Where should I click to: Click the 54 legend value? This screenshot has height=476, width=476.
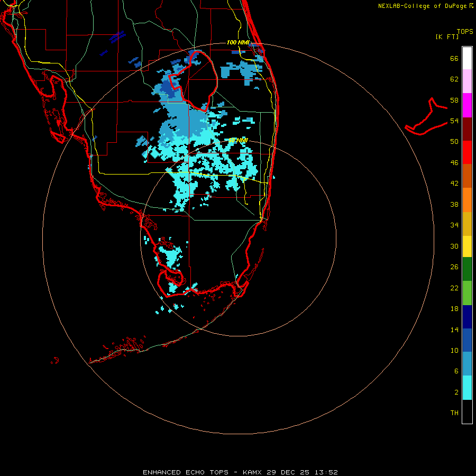tap(454, 121)
